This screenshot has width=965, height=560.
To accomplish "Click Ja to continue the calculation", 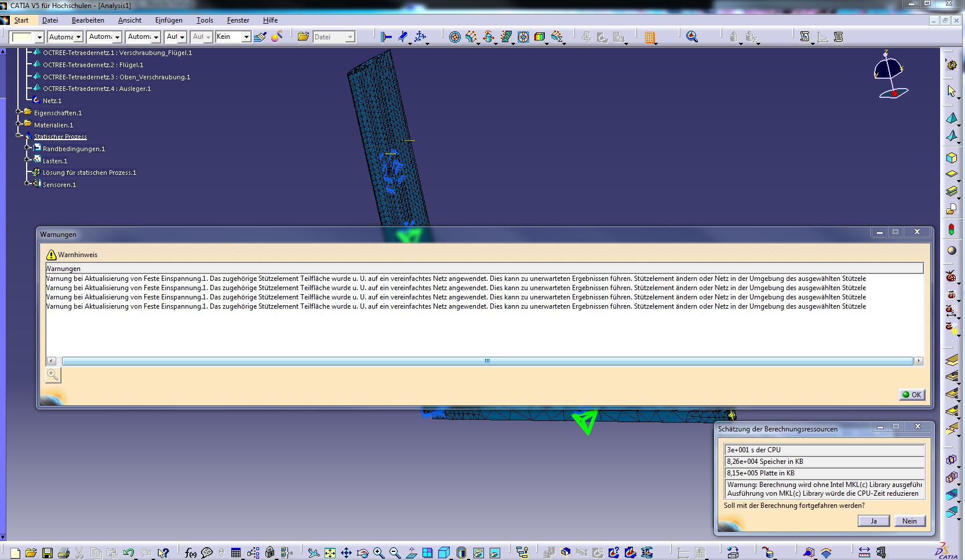I will click(873, 521).
